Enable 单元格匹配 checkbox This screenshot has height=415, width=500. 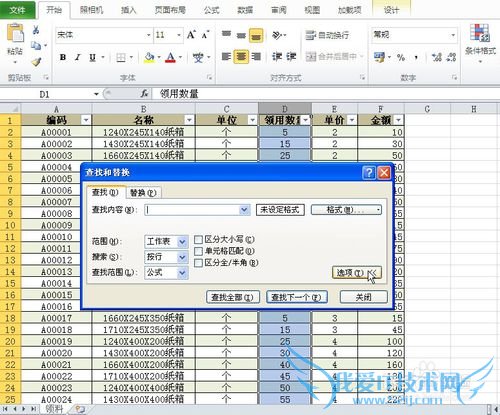[198, 251]
